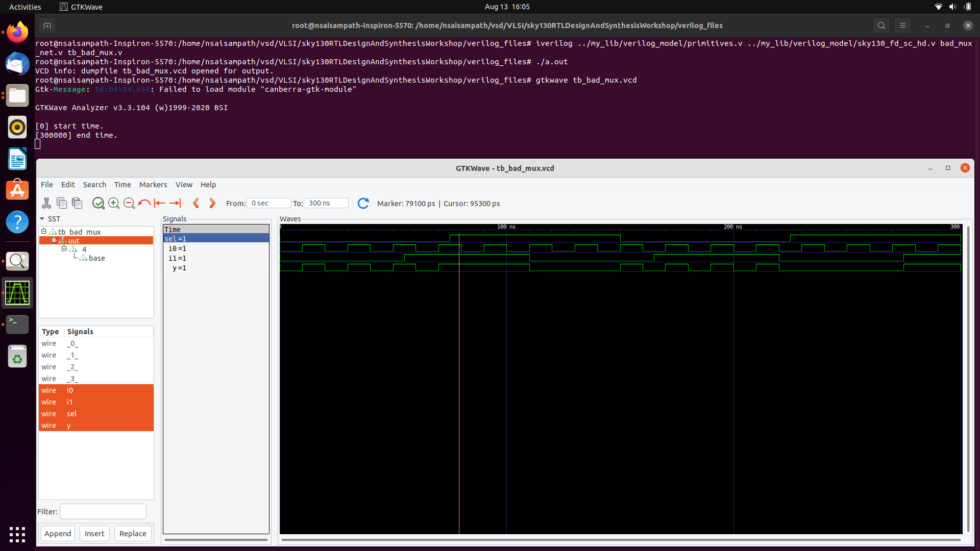Click the Replace button
The image size is (980, 551).
coord(133,533)
